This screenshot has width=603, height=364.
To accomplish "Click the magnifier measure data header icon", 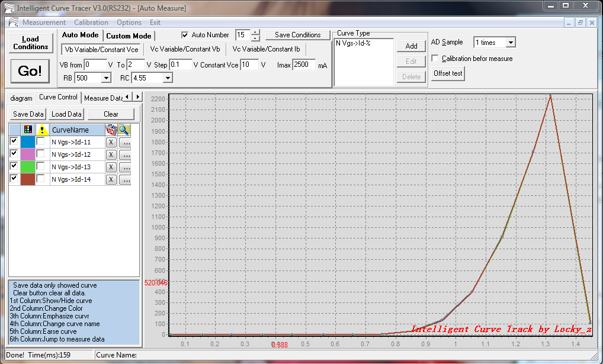I will click(124, 130).
